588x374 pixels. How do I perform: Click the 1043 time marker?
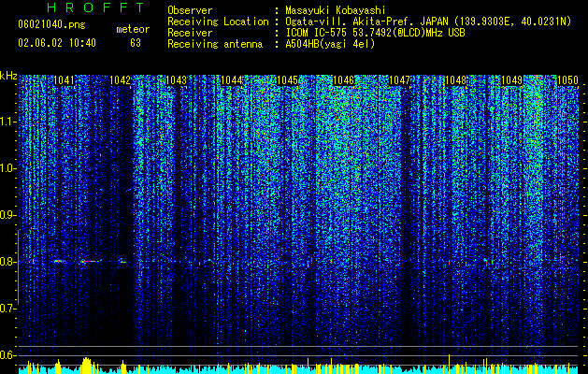[176, 80]
